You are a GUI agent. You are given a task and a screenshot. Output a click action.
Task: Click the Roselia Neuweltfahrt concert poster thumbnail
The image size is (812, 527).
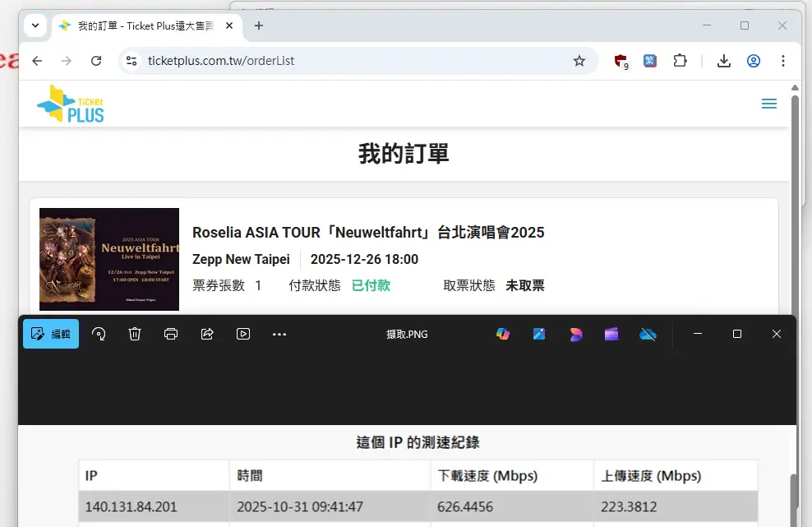pos(109,258)
